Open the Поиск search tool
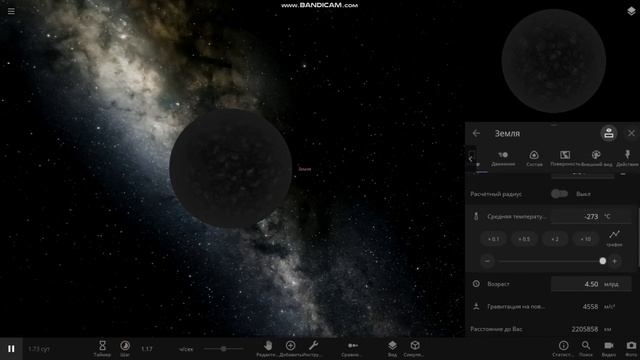640x360 pixels. [586, 349]
